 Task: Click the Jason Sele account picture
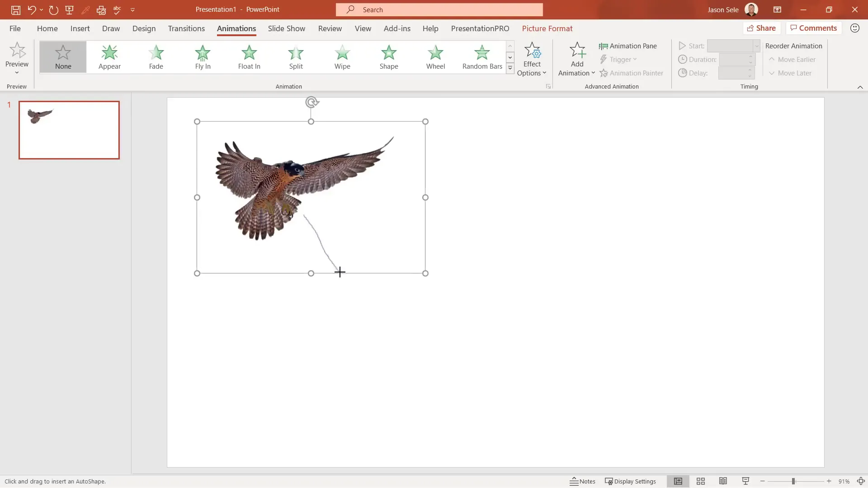(x=751, y=9)
